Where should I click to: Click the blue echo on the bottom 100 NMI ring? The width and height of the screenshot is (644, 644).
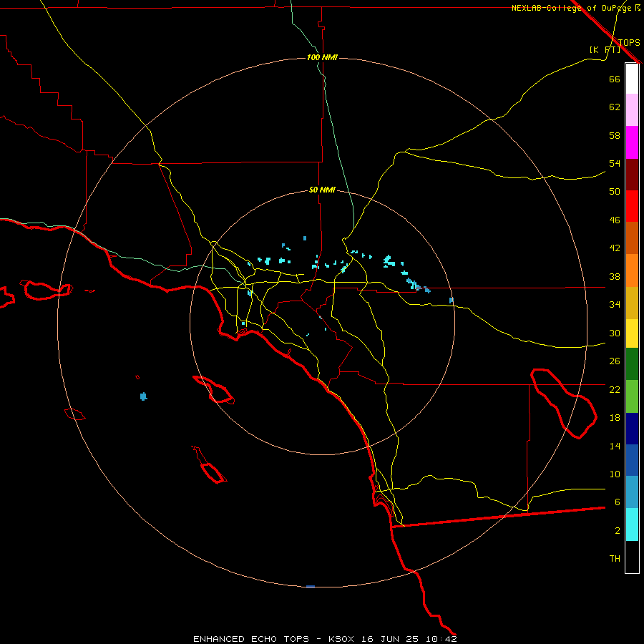click(x=311, y=587)
